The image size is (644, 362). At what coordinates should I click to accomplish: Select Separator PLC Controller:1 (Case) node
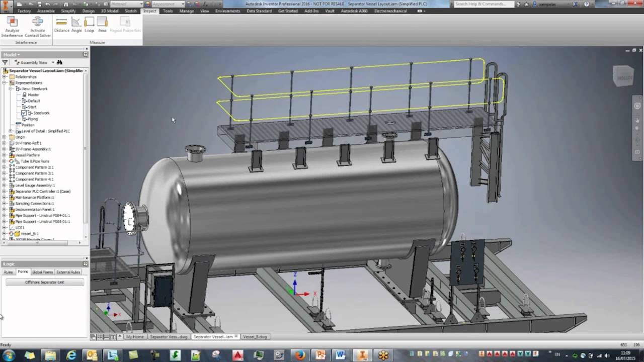(42, 192)
